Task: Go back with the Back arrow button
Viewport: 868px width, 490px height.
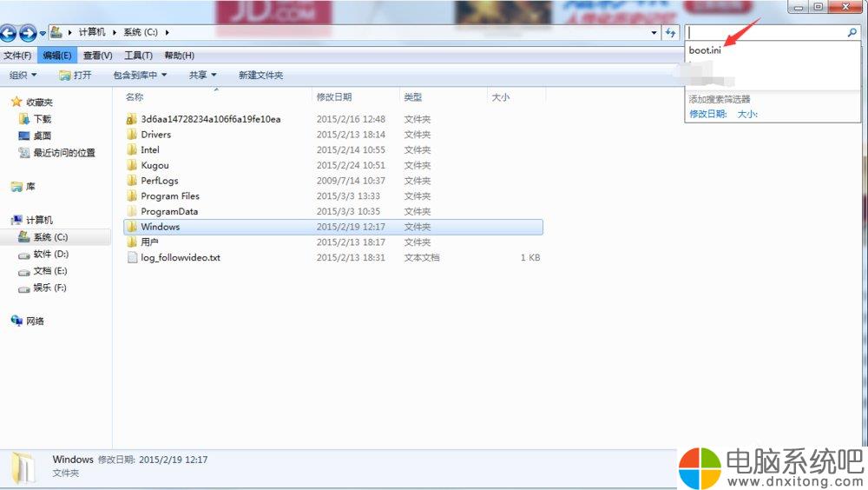Action: click(9, 33)
